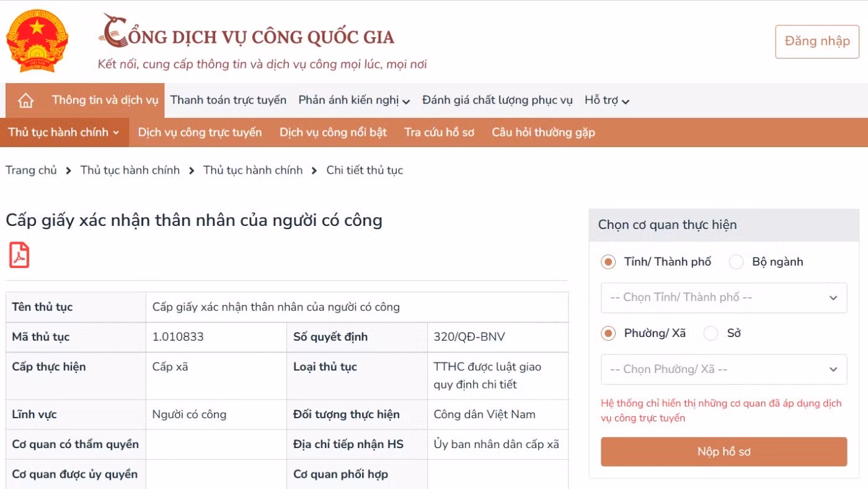
Task: Click the Ủy ban nhân dân cấp xã value
Action: click(x=496, y=444)
